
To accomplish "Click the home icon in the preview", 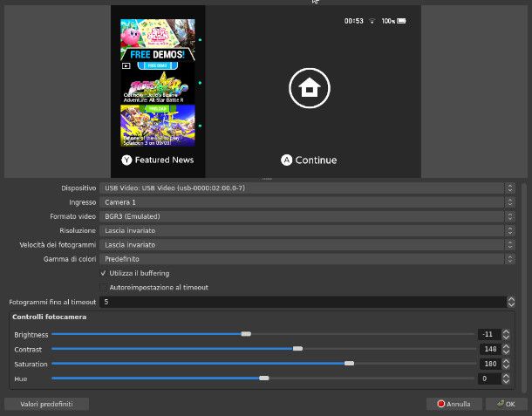I will click(310, 88).
